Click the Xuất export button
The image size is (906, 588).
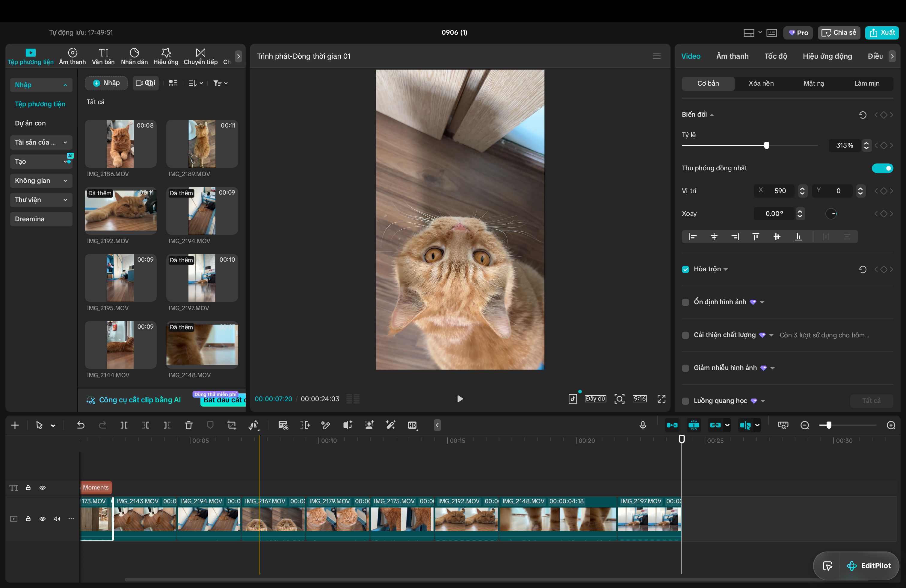(x=882, y=33)
